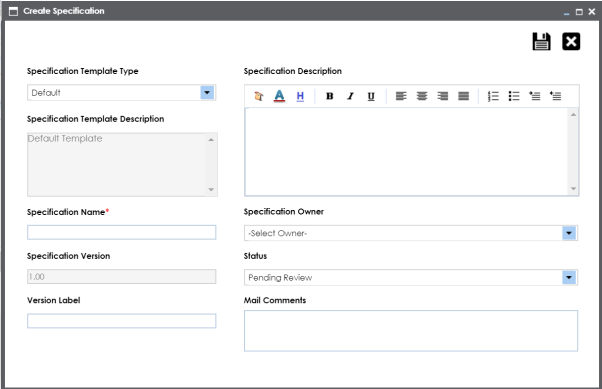602x389 pixels.
Task: Insert a bulleted list
Action: click(x=514, y=96)
